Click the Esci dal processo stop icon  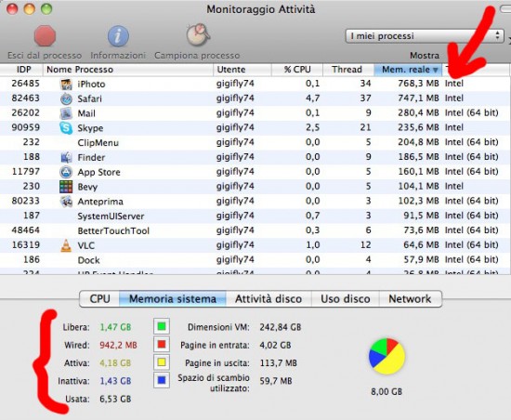[x=45, y=36]
